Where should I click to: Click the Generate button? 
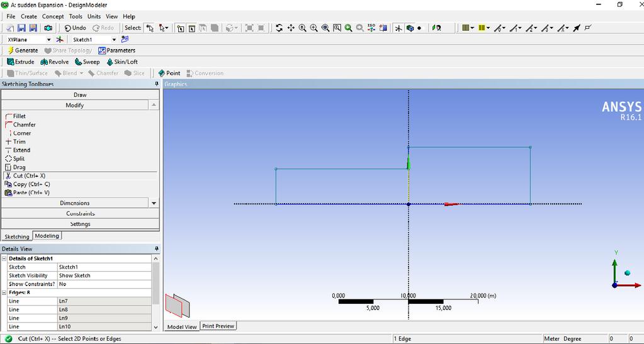coord(23,50)
